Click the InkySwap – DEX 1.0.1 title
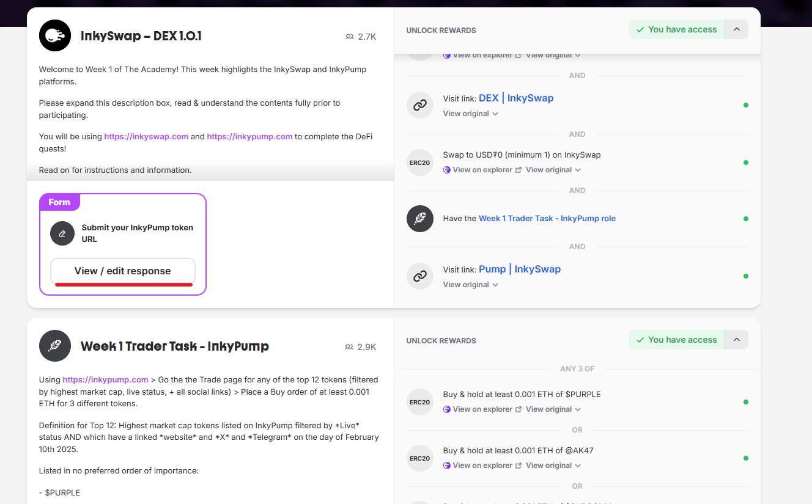The width and height of the screenshot is (812, 504). [141, 36]
